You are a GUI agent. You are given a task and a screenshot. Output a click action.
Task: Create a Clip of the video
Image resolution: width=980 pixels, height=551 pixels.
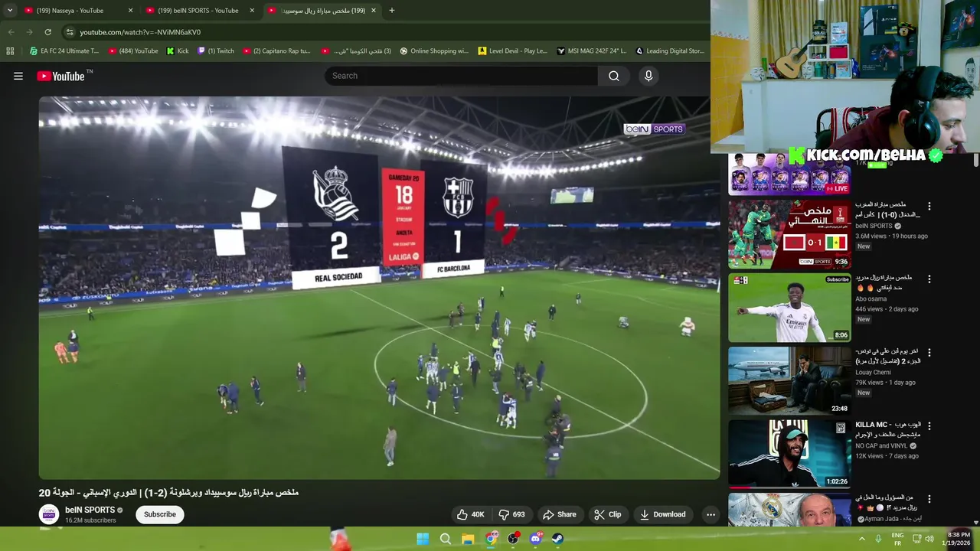pyautogui.click(x=607, y=514)
